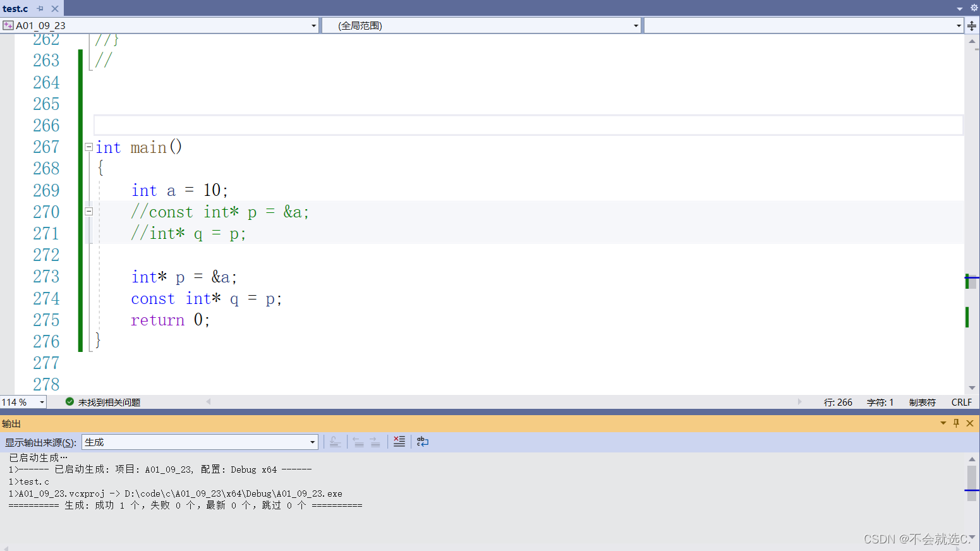
Task: Open the 生成 output source dropdown
Action: (311, 442)
